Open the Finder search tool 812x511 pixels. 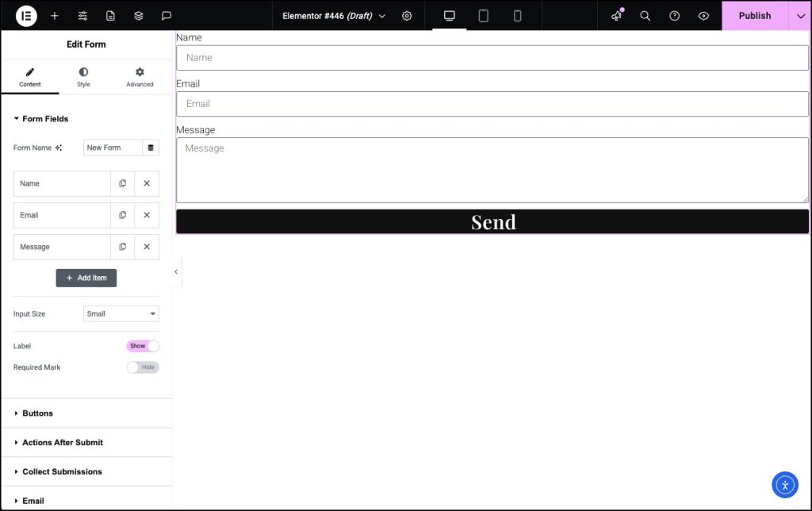coord(645,16)
